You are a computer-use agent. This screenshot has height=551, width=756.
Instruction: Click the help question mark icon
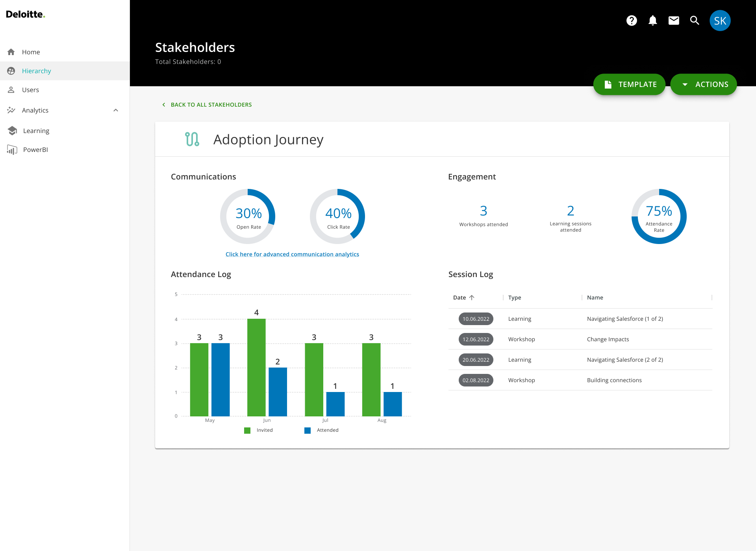632,20
